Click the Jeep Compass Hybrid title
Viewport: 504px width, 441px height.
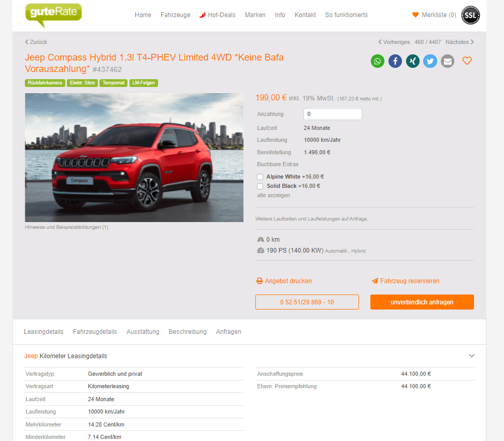tap(154, 63)
